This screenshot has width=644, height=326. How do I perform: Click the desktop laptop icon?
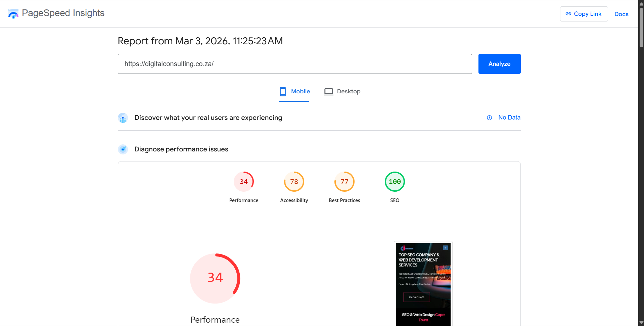click(329, 92)
